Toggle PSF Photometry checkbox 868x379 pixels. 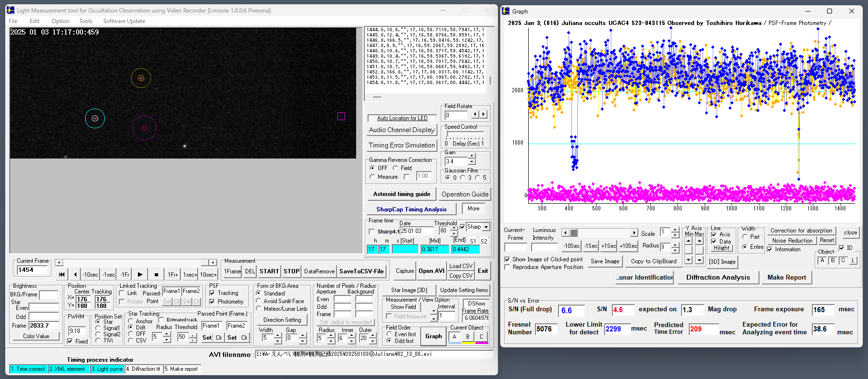[212, 302]
